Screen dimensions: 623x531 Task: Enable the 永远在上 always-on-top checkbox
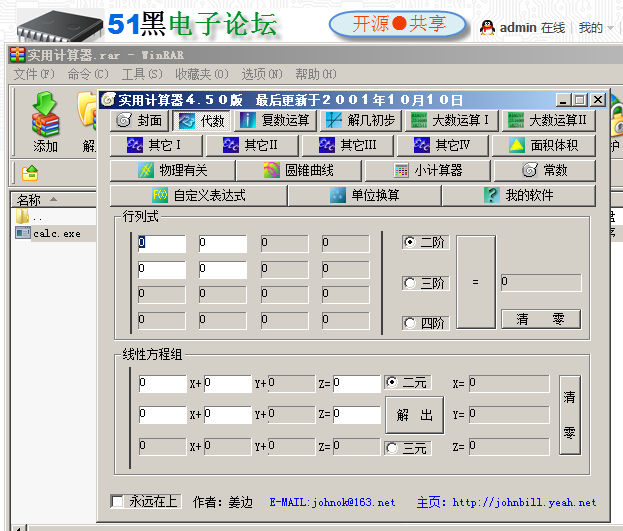146,502
